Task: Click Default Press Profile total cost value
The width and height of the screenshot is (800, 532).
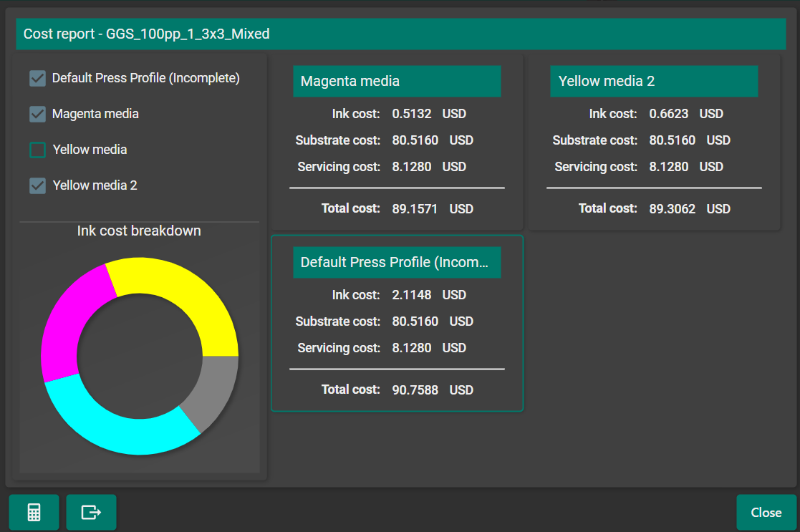Action: (x=415, y=390)
